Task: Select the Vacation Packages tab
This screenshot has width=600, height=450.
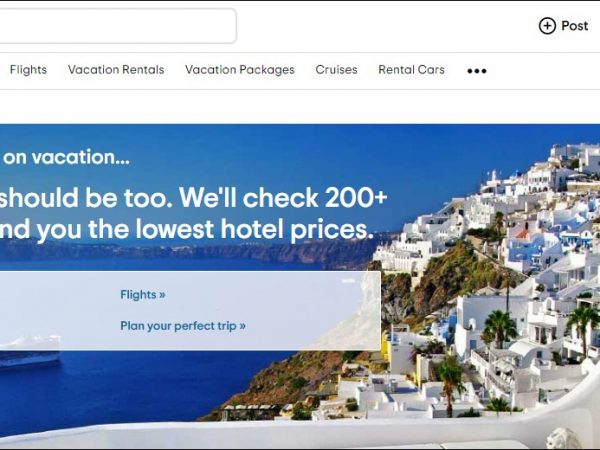Action: tap(240, 70)
